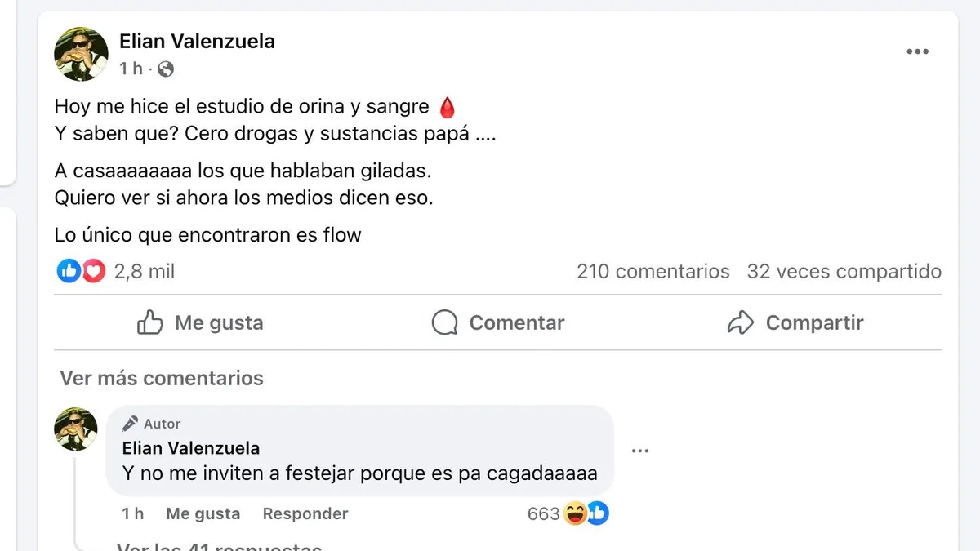The width and height of the screenshot is (980, 551).
Task: Open the comment's three-dot options menu
Action: tap(639, 450)
